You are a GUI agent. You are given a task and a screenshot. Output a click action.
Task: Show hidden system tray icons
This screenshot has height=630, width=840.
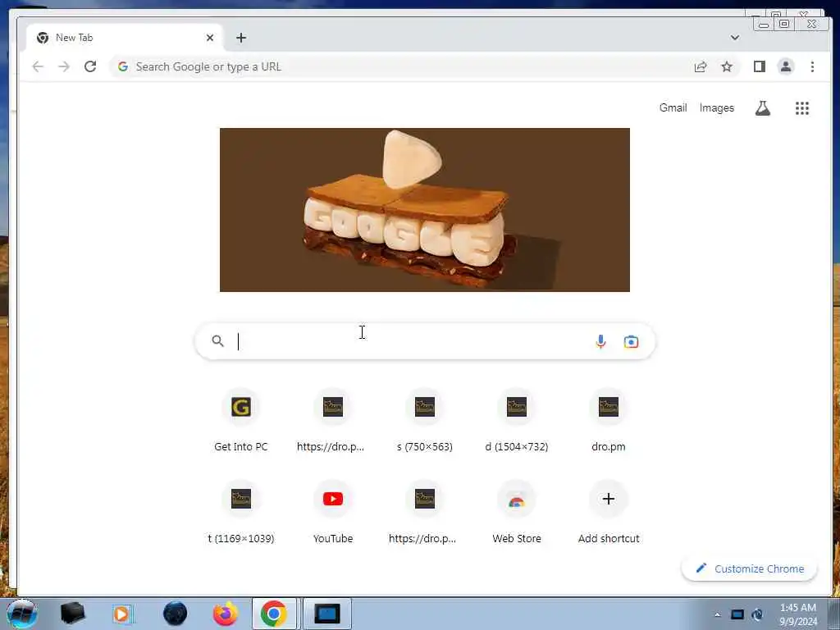pos(717,614)
